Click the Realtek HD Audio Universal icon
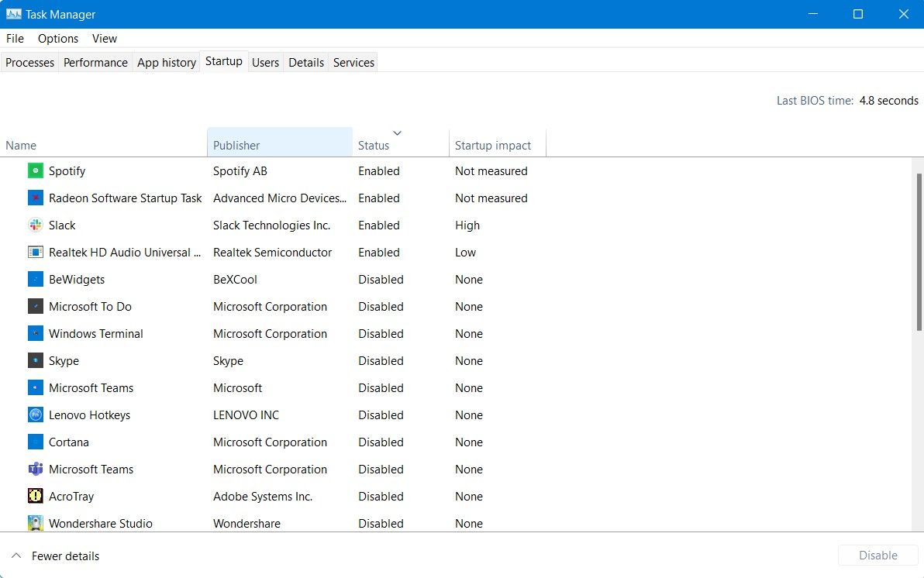This screenshot has width=924, height=578. pos(35,252)
